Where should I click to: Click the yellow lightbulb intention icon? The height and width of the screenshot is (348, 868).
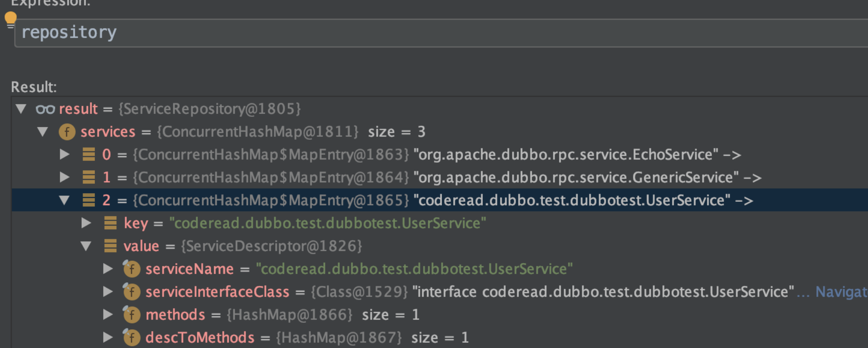tap(10, 20)
